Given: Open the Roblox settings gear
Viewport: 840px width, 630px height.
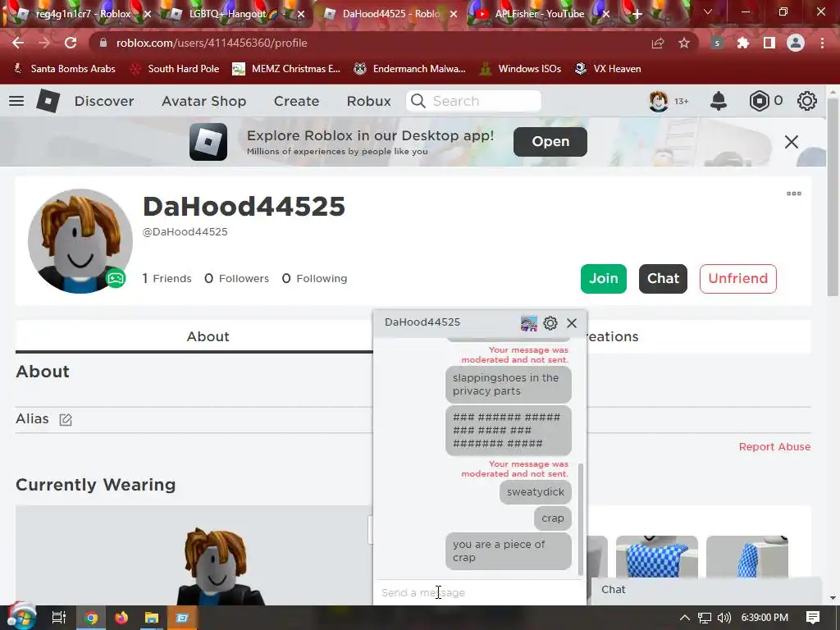Looking at the screenshot, I should 807,101.
